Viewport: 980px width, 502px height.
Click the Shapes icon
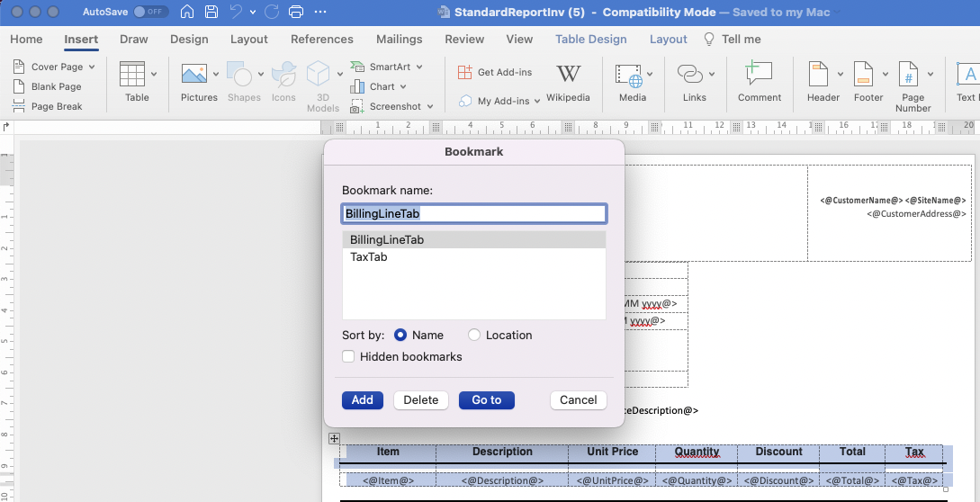tap(239, 74)
